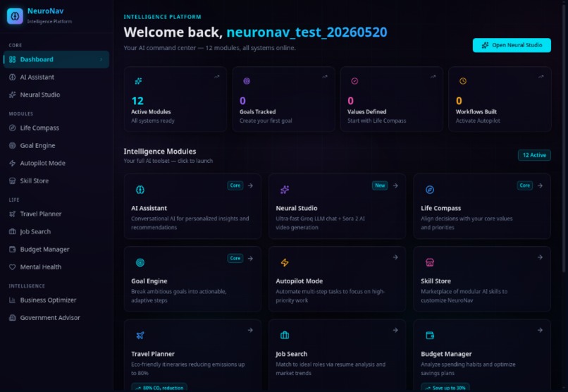Screen dimensions: 568x392
Task: Open Skill Store in the sidebar
Action: [56, 180]
